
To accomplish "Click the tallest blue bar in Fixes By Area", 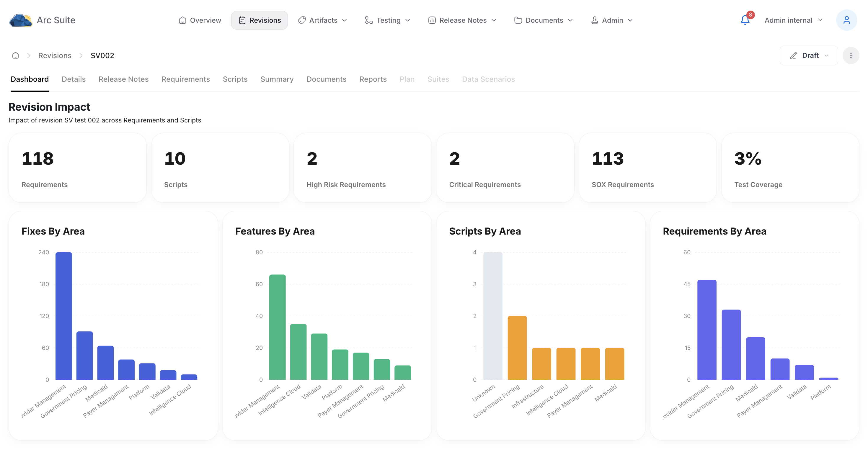I will coord(64,316).
